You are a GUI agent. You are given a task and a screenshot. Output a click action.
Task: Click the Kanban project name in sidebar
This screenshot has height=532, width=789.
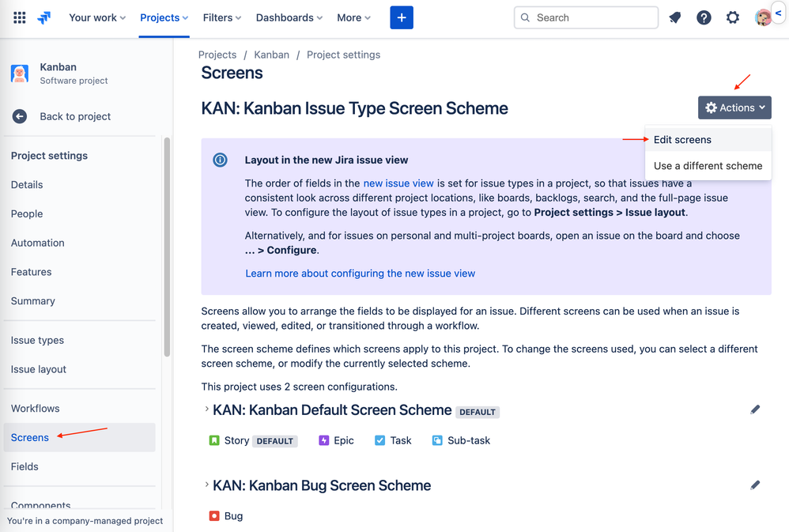click(59, 67)
